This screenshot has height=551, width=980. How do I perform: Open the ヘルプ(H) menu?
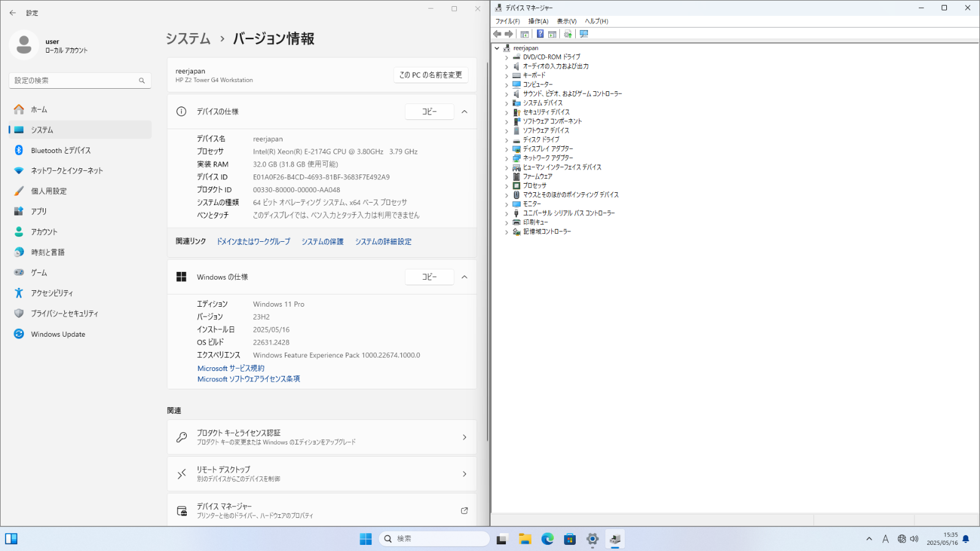coord(597,21)
